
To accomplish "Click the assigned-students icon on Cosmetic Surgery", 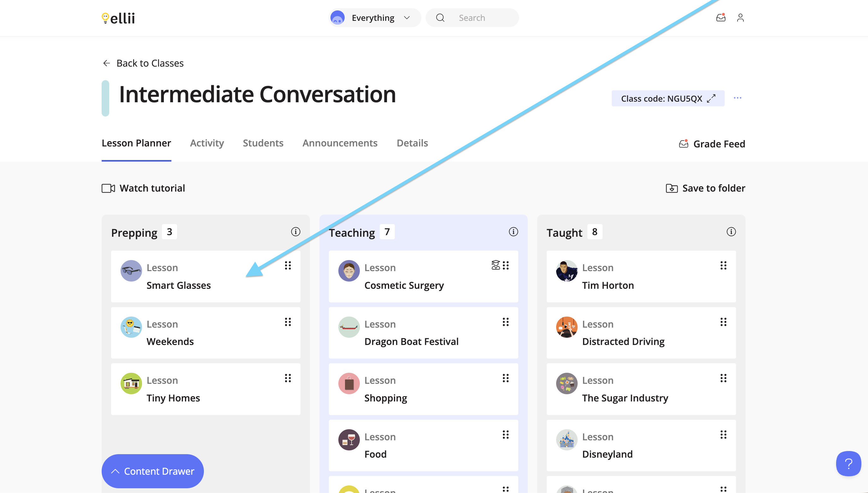I will tap(496, 265).
